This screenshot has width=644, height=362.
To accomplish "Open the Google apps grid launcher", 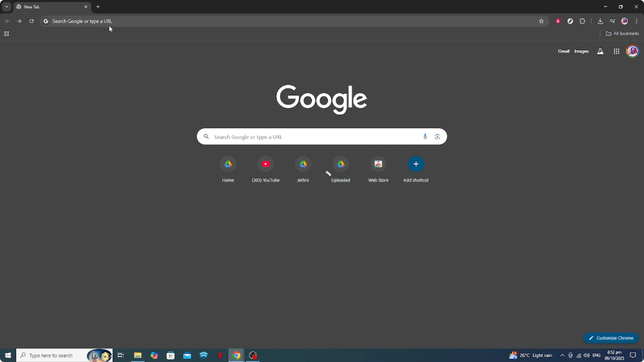I will click(617, 51).
